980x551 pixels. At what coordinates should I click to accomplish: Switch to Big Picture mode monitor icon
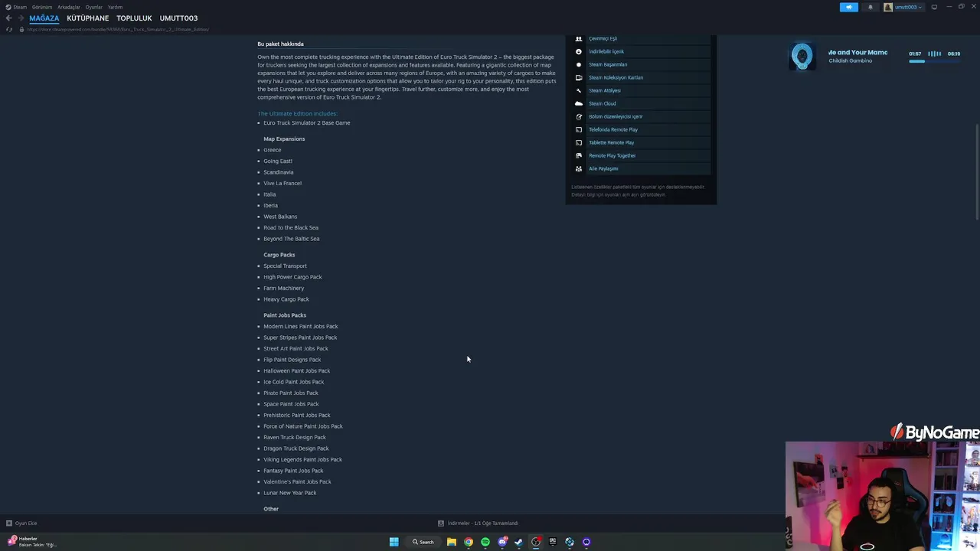(934, 7)
